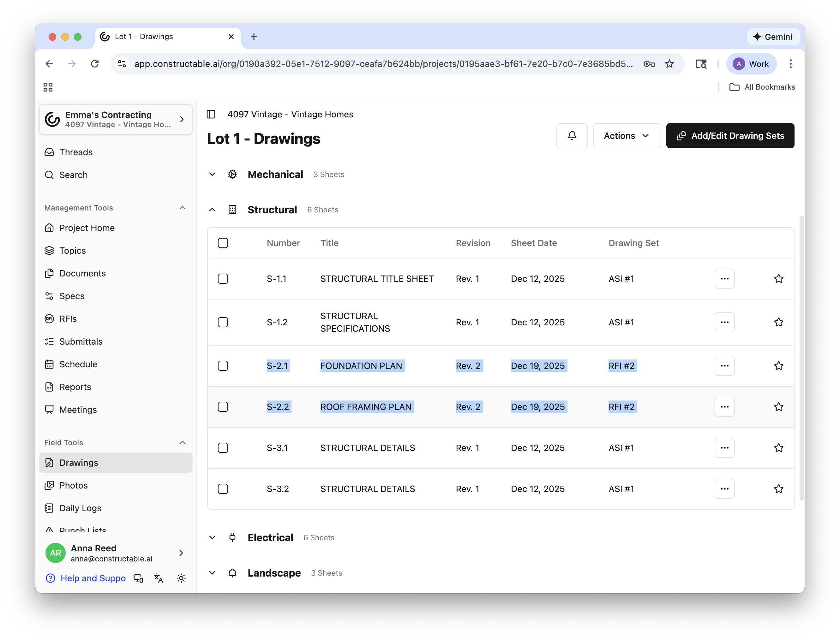Open the Anna Reed account menu
Screen dimensions: 840x640
click(116, 553)
